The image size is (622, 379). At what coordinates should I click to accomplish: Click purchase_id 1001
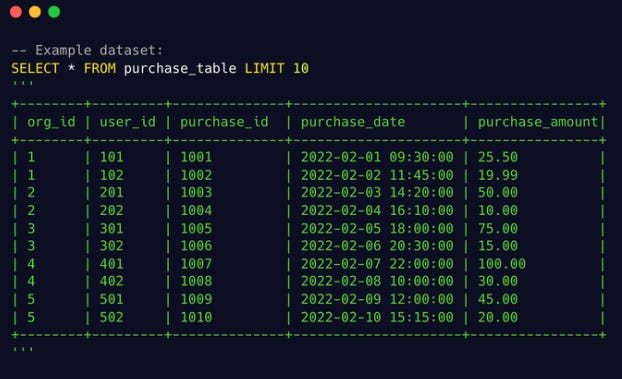196,157
